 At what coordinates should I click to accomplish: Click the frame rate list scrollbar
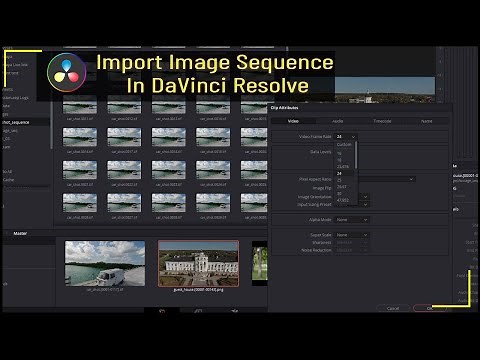click(356, 155)
